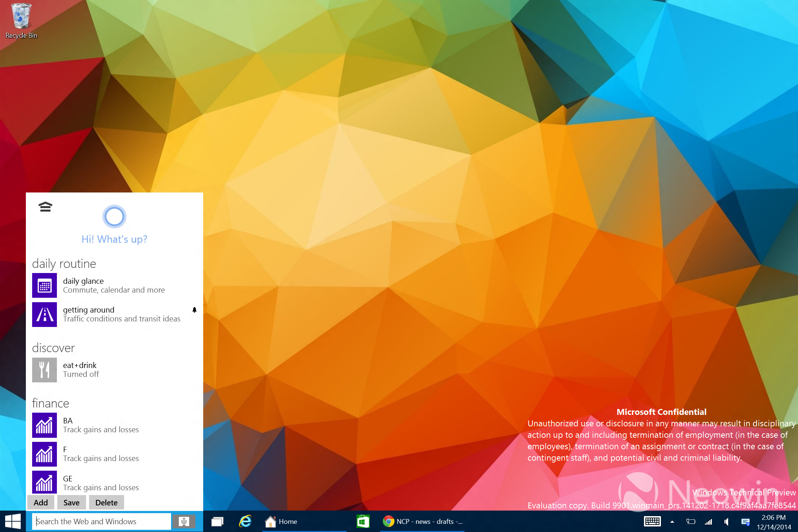This screenshot has width=798, height=532.
Task: Toggle the getting around notification bell
Action: pyautogui.click(x=194, y=310)
